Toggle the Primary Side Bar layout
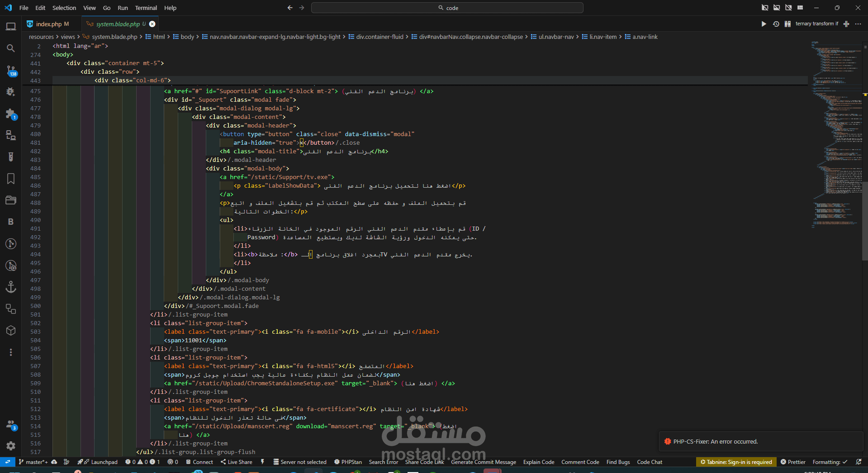Viewport: 868px width, 473px height. coord(765,8)
